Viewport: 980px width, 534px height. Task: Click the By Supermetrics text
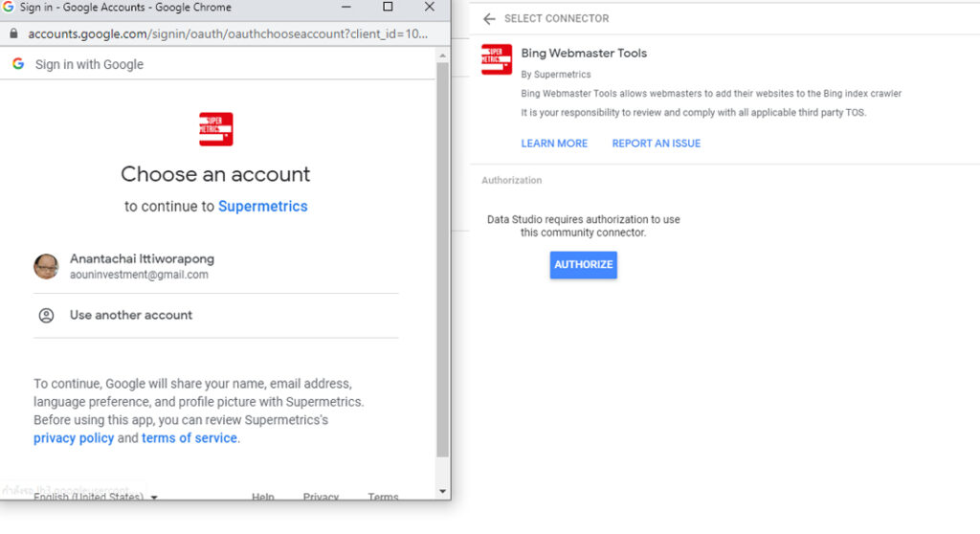556,75
